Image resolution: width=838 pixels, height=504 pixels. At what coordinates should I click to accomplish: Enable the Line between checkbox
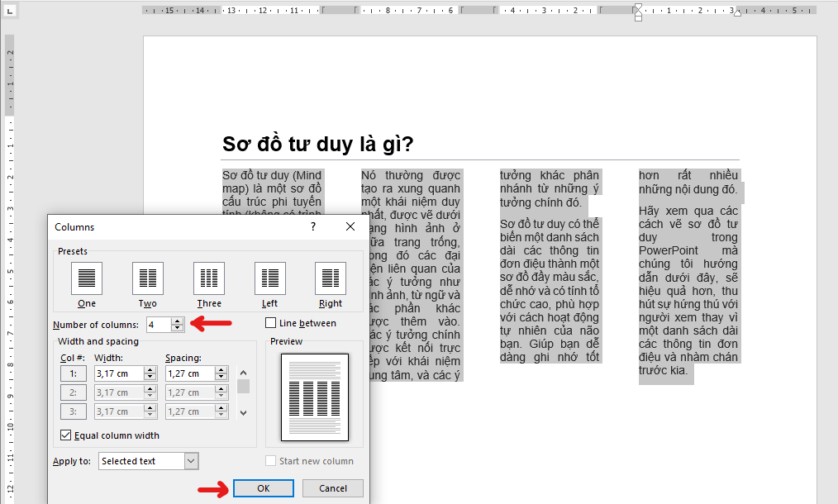pos(271,323)
